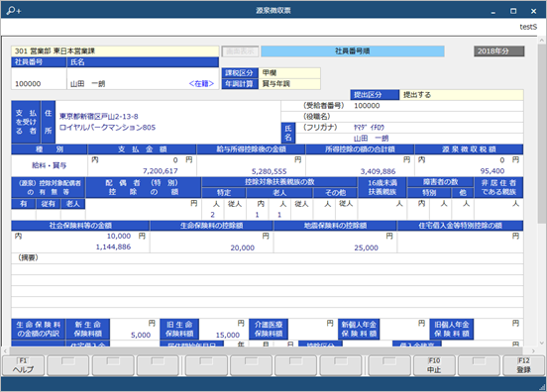Click the 氏名 column header
Viewport: 547px width, 392px height.
tap(143, 62)
